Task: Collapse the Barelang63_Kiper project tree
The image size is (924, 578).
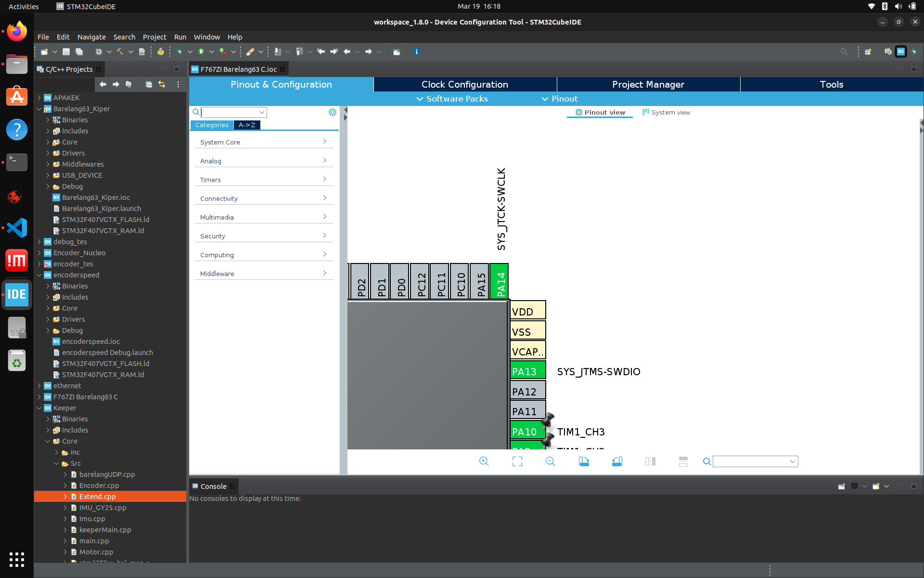Action: [x=39, y=109]
